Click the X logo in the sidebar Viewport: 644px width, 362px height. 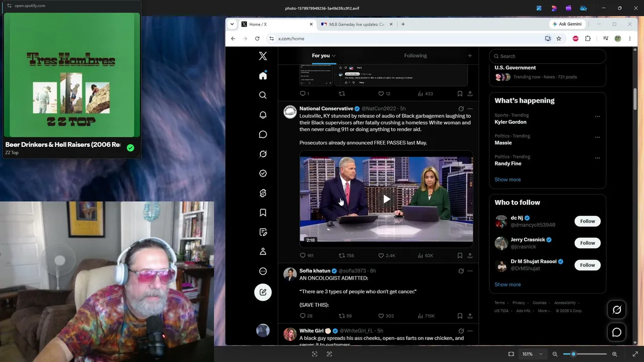click(x=263, y=56)
